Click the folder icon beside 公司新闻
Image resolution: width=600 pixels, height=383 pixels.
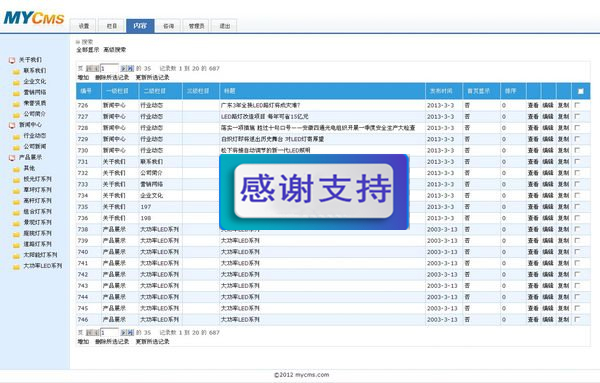tap(16, 147)
